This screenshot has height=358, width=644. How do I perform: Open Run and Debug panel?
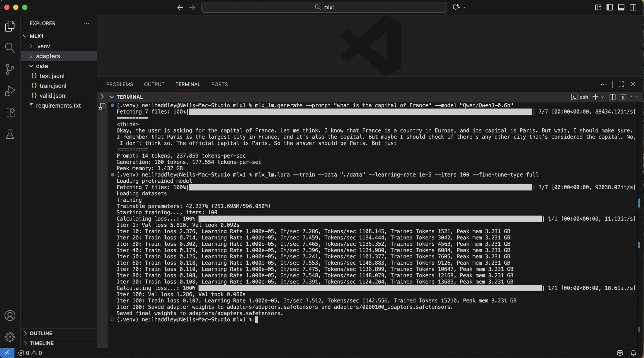[10, 91]
